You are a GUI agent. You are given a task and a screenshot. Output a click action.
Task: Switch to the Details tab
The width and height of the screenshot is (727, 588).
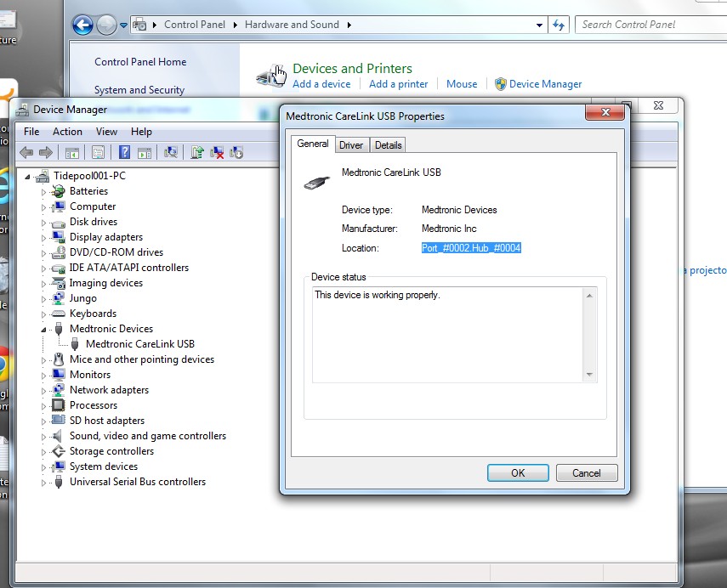coord(388,145)
